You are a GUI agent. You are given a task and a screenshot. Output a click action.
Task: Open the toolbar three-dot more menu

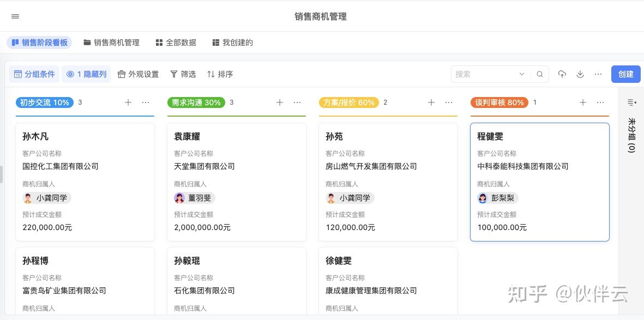tap(598, 74)
